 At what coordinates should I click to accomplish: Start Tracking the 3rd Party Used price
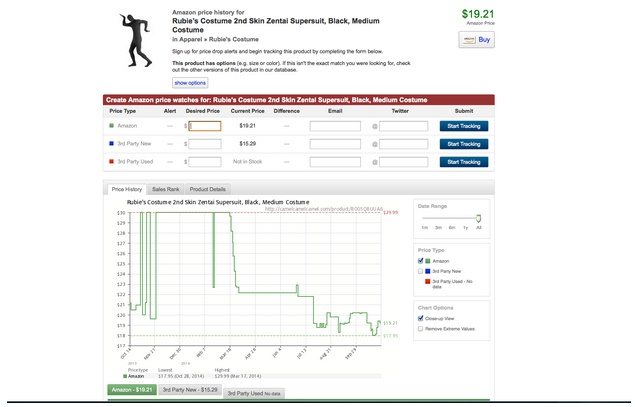pos(464,162)
